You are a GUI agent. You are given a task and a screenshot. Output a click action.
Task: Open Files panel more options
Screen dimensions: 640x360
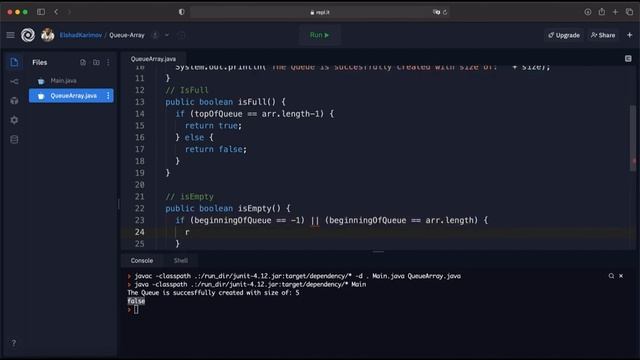click(x=108, y=62)
